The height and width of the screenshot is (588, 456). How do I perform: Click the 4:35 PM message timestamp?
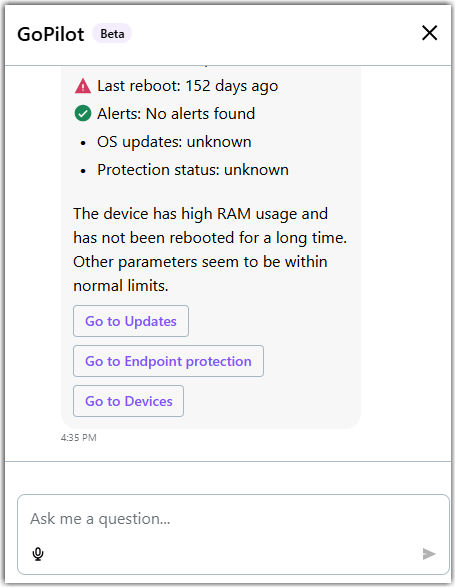(x=79, y=438)
